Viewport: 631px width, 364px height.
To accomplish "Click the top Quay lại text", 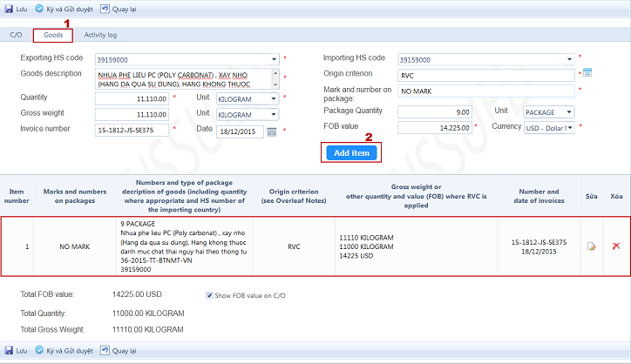I will 125,9.
